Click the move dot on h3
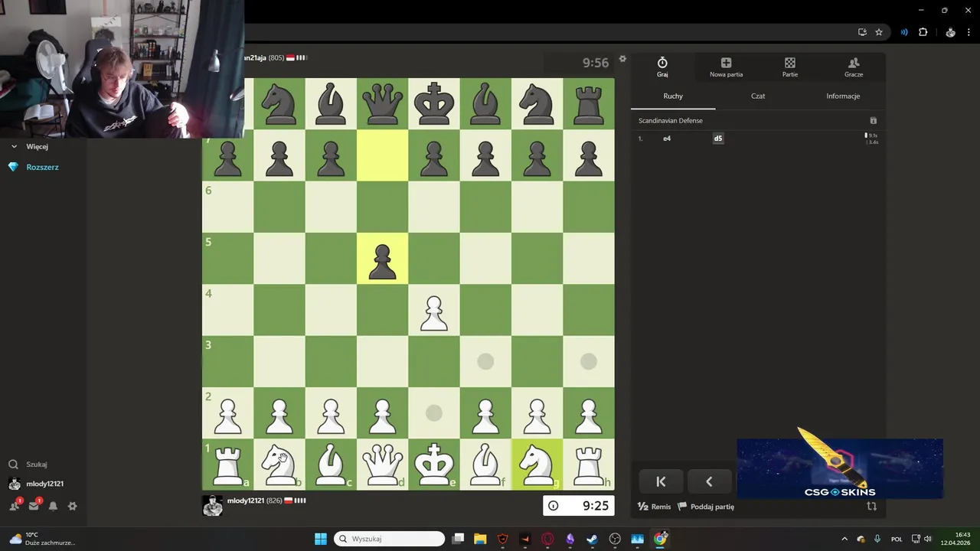 pos(588,361)
